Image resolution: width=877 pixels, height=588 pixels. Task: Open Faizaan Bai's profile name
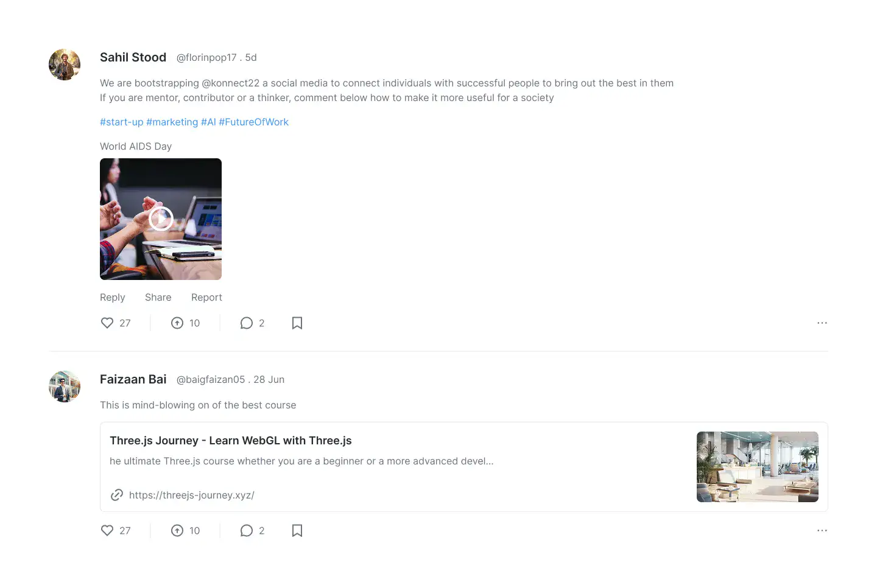tap(133, 379)
